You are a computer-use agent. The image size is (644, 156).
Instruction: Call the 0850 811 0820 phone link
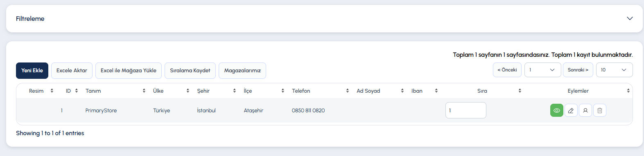(x=308, y=110)
